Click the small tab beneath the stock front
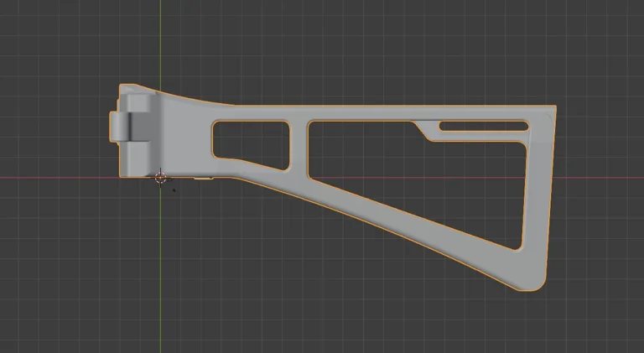The image size is (644, 353). (204, 178)
